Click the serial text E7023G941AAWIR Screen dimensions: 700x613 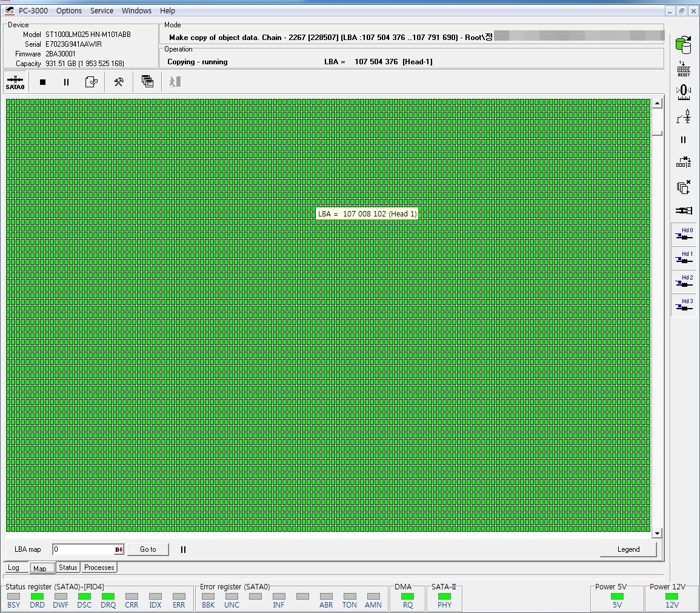[x=74, y=44]
